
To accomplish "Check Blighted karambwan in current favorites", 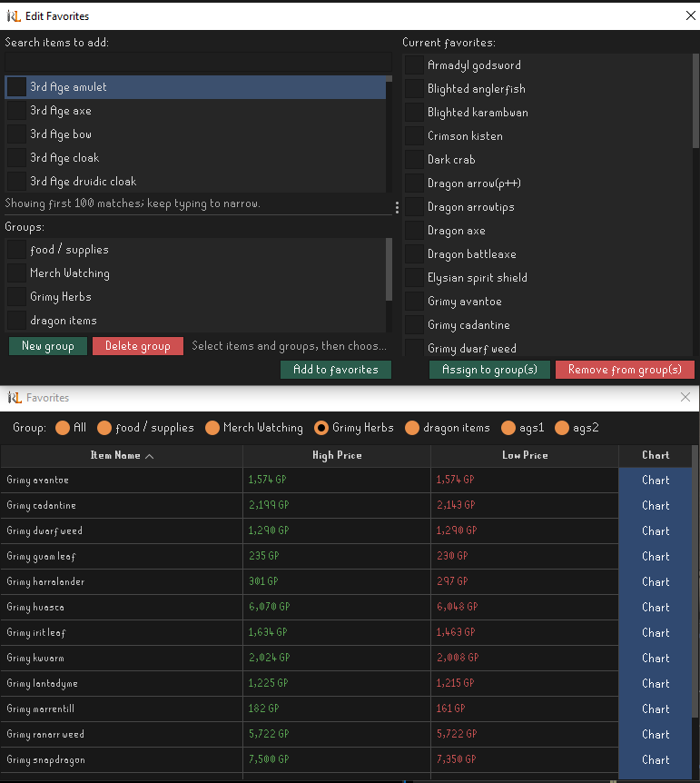I will 414,113.
